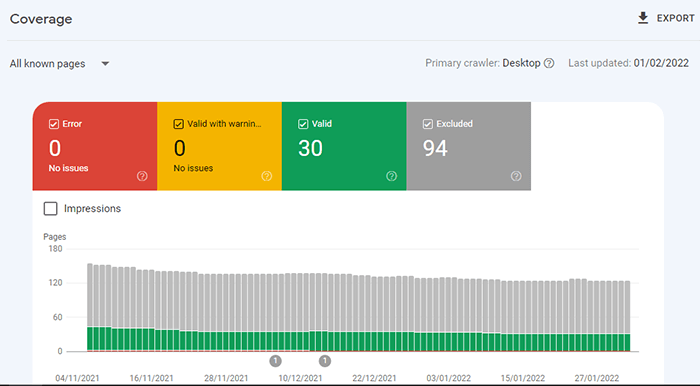
Task: Open help icon next to Primary crawler Desktop
Action: 549,63
